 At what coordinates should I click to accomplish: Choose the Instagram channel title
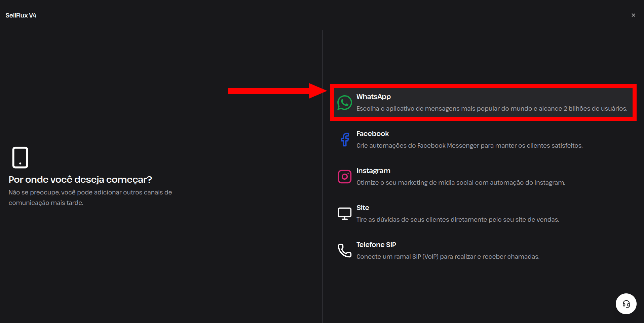coord(373,171)
